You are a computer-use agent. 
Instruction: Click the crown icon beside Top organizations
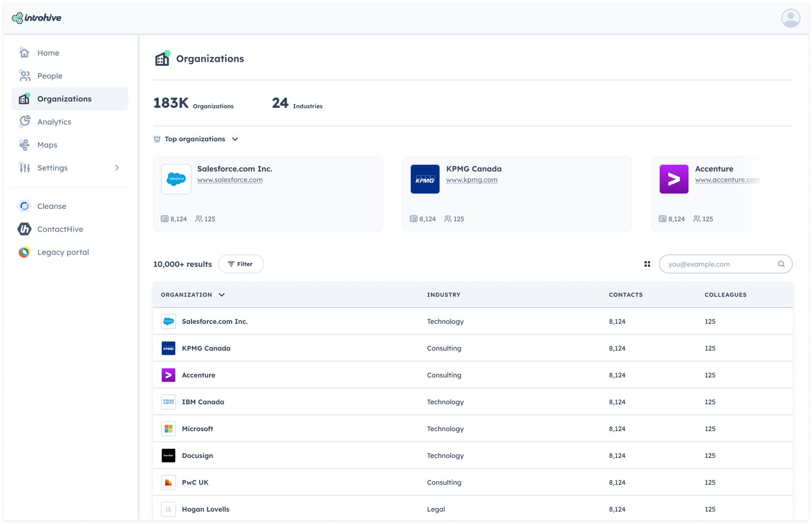[x=157, y=139]
